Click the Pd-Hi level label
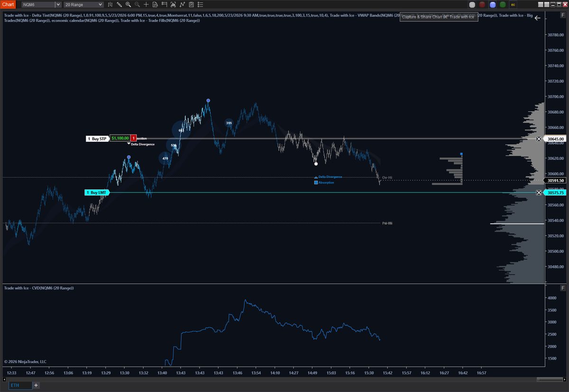569x392 pixels. click(387, 223)
